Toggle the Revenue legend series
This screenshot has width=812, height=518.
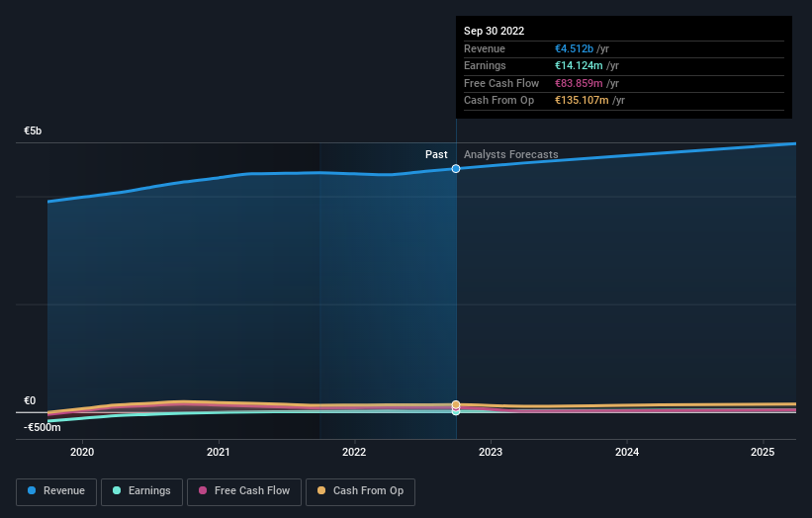[x=56, y=491]
